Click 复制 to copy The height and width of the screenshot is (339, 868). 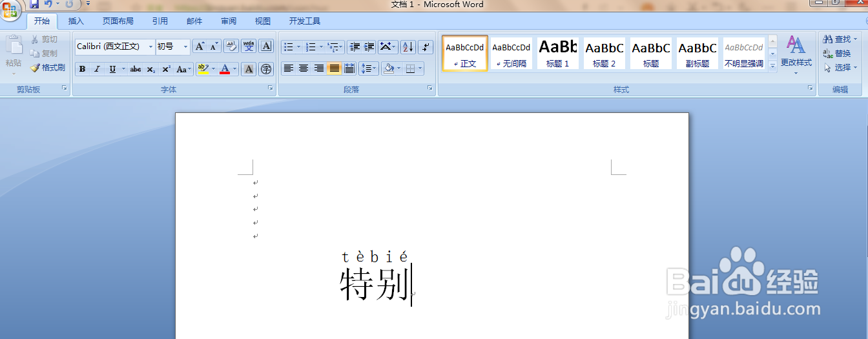tap(44, 54)
